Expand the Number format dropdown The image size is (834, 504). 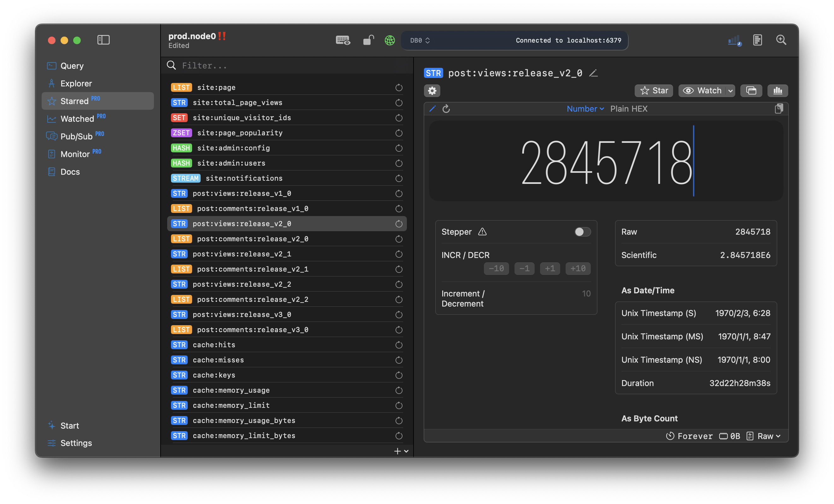[585, 108]
